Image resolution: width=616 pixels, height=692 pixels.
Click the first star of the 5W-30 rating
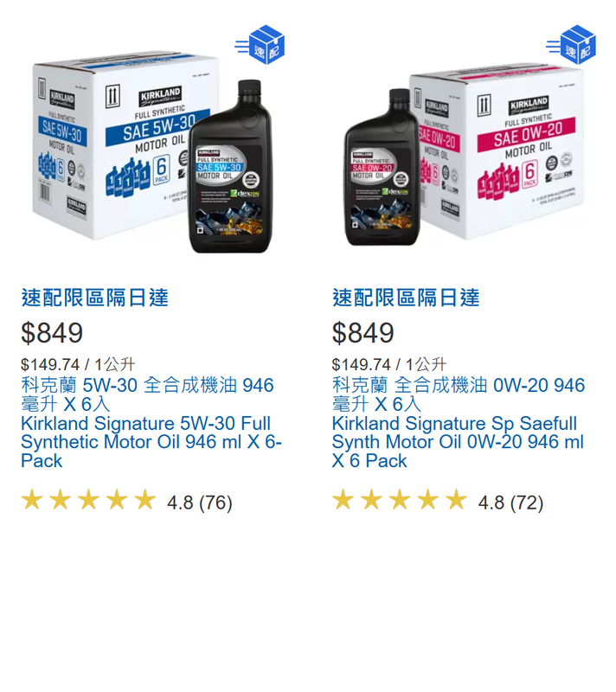tap(32, 500)
